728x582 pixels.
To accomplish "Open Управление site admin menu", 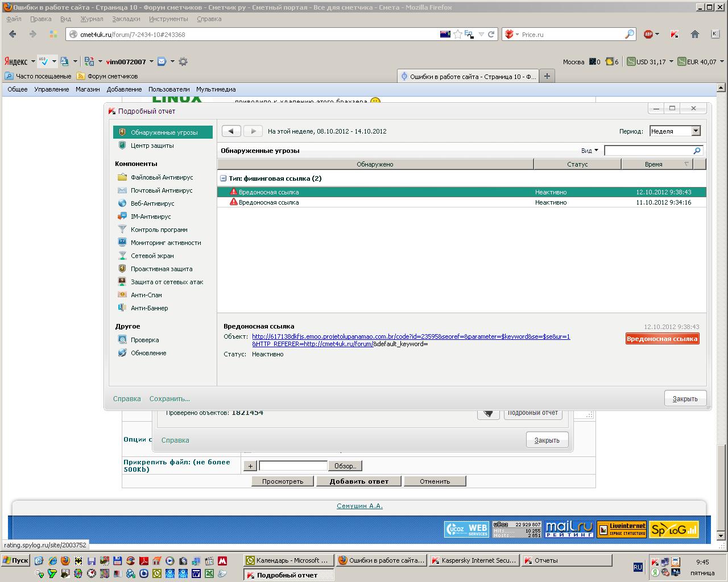I will pyautogui.click(x=51, y=89).
